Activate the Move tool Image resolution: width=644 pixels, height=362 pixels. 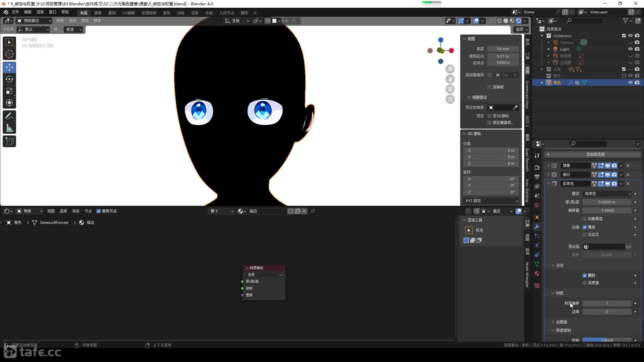coord(9,67)
